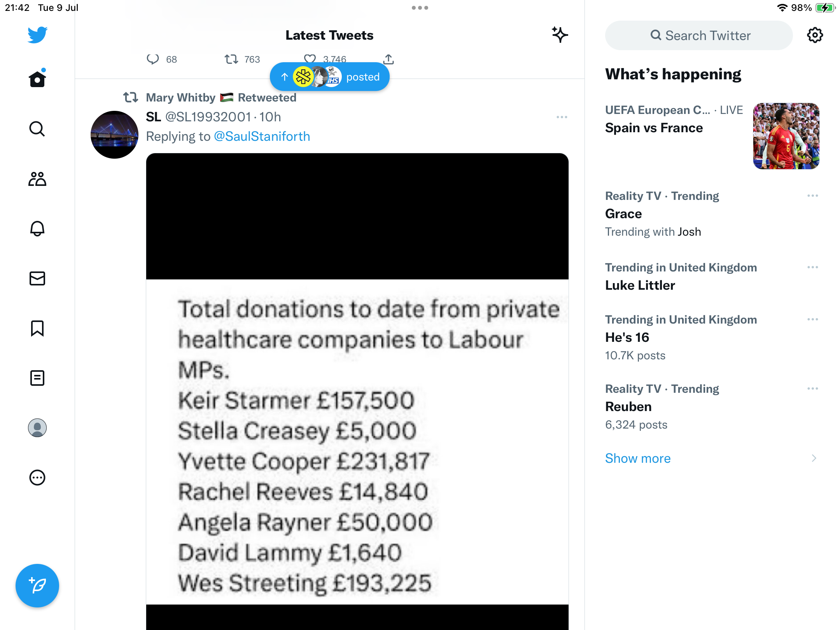Click the Search Twitter field

coord(699,35)
